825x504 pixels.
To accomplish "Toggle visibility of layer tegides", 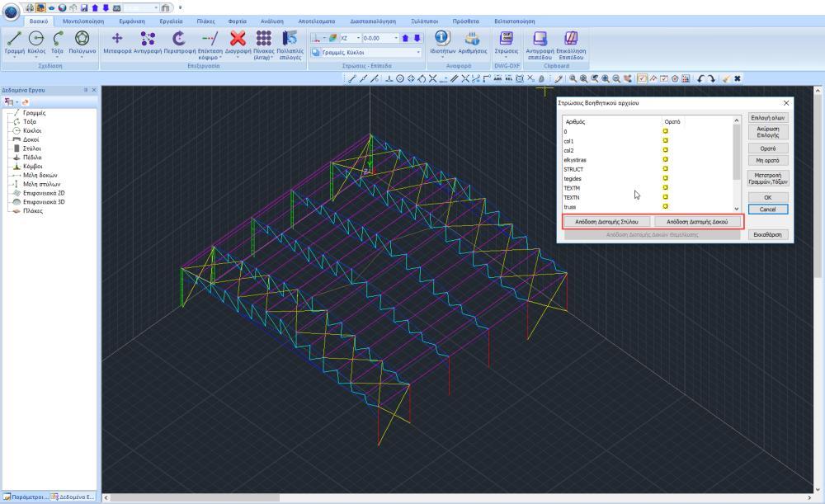I will click(x=665, y=178).
